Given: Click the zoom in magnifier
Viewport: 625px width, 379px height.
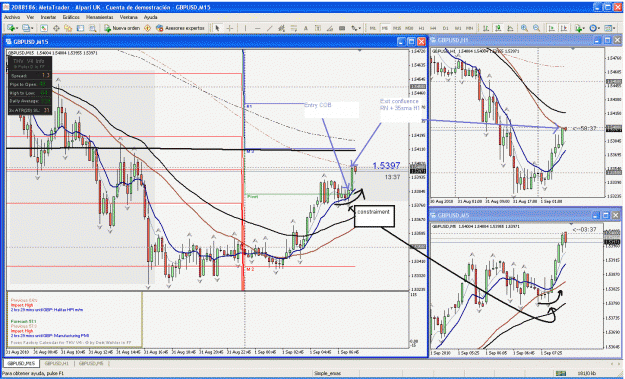Looking at the screenshot, I should click(x=524, y=28).
